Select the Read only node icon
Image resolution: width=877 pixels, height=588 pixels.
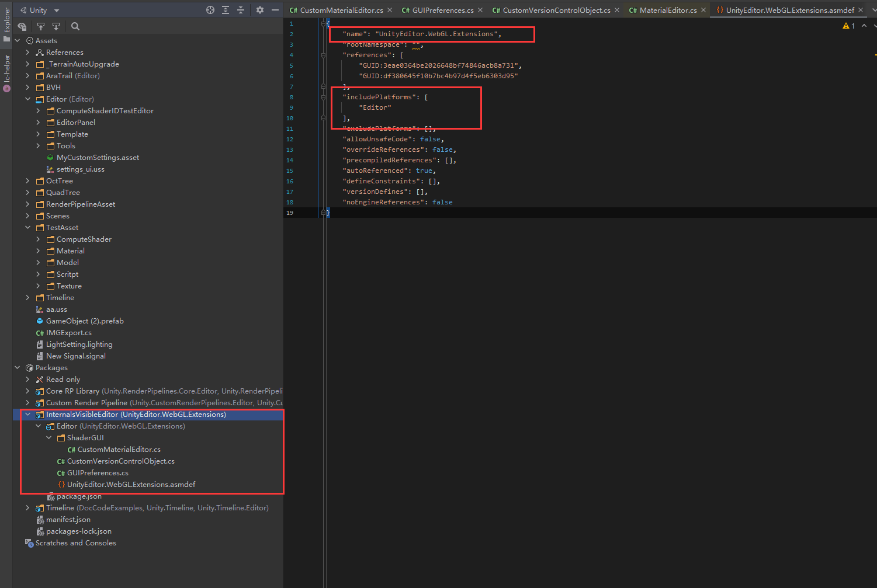point(40,380)
